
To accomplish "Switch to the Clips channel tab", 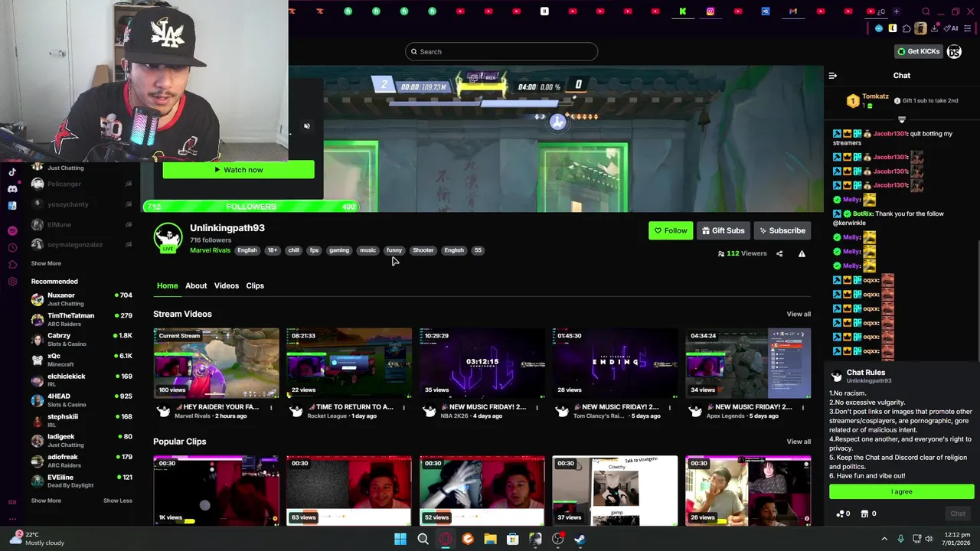I will (x=255, y=285).
